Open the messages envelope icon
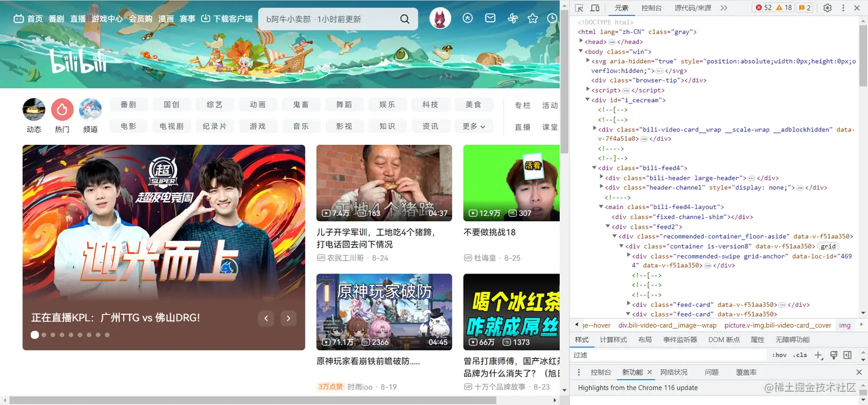This screenshot has height=405, width=868. coord(490,19)
